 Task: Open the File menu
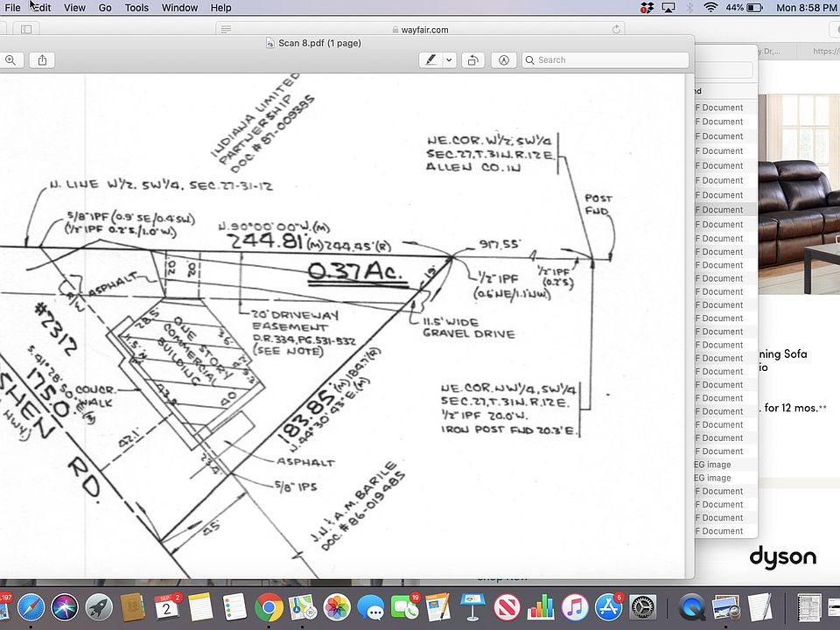click(x=12, y=7)
